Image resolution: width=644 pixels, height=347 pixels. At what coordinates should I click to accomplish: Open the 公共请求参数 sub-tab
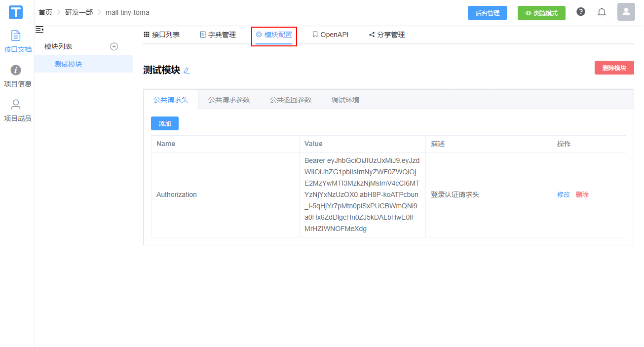point(229,100)
